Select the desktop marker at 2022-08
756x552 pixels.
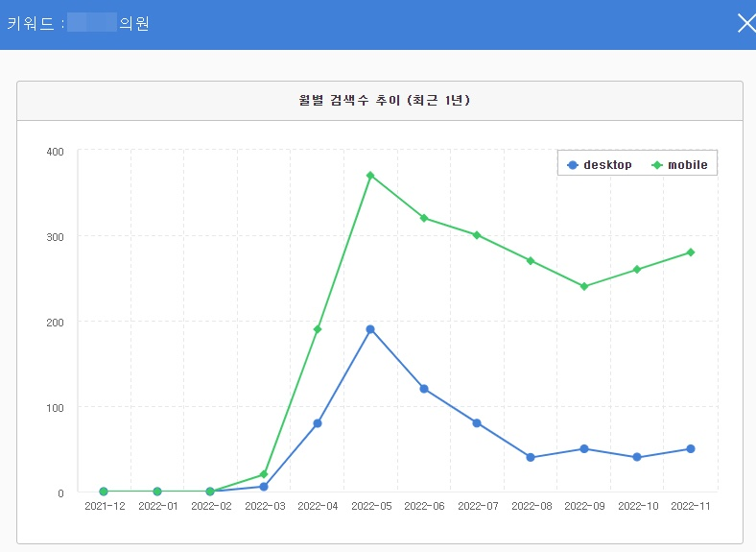(530, 458)
